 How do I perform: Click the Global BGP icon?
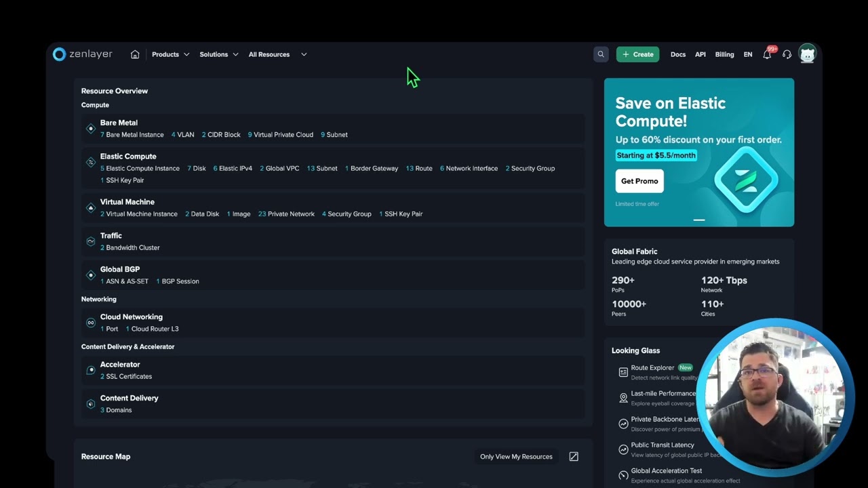tap(91, 275)
